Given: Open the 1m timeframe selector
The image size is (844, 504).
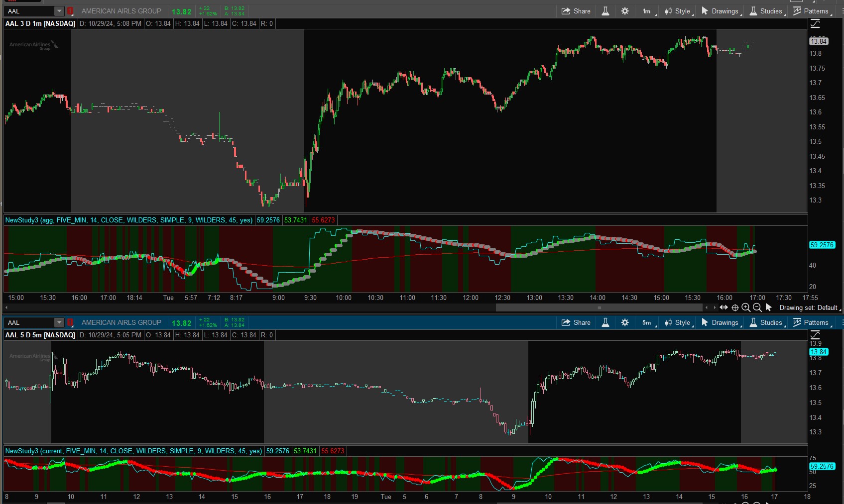Looking at the screenshot, I should click(x=648, y=11).
